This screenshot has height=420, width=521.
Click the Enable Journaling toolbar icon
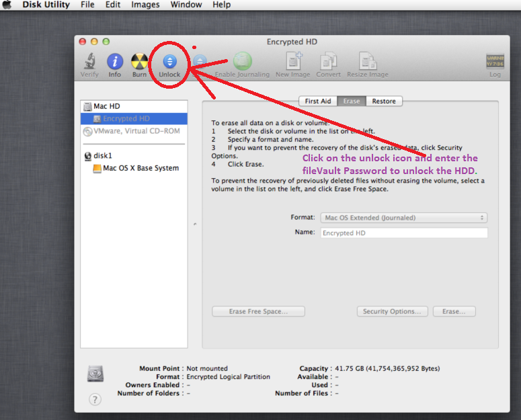tap(242, 61)
